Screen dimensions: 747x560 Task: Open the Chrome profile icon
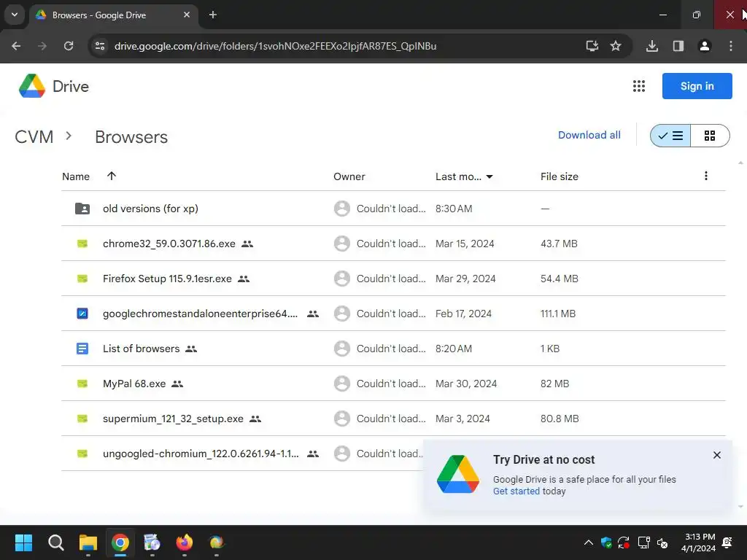[x=705, y=46]
